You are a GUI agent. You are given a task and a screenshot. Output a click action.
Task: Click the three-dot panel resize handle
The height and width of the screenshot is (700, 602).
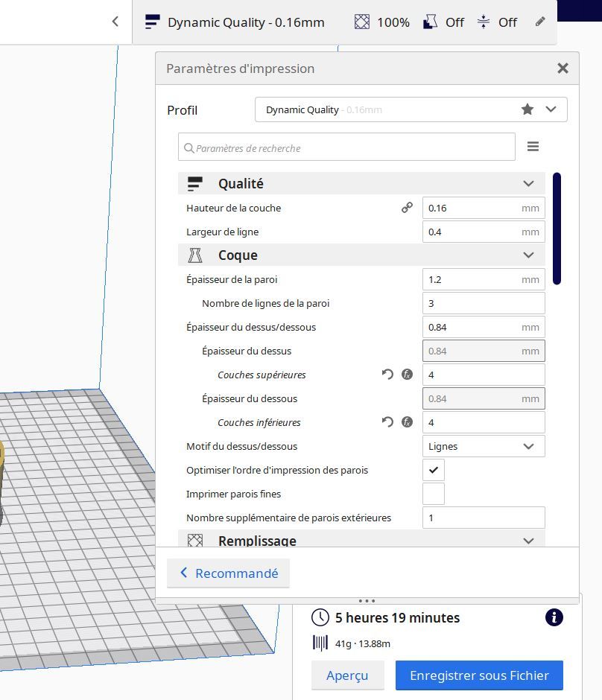point(367,601)
